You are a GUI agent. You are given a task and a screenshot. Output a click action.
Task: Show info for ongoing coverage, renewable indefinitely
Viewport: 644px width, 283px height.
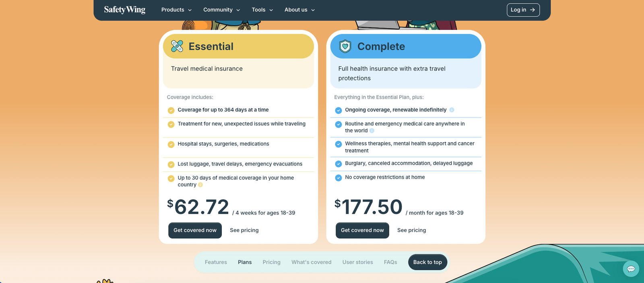452,110
